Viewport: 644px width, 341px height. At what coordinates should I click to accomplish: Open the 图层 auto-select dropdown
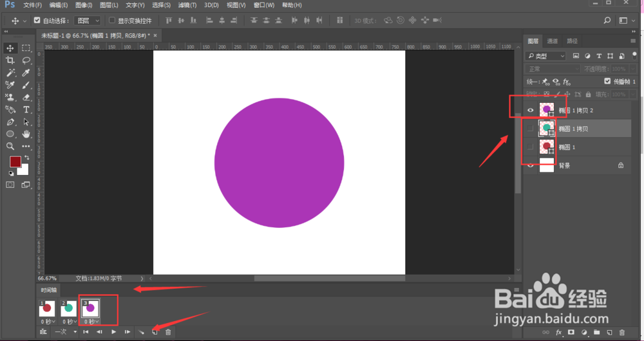87,21
